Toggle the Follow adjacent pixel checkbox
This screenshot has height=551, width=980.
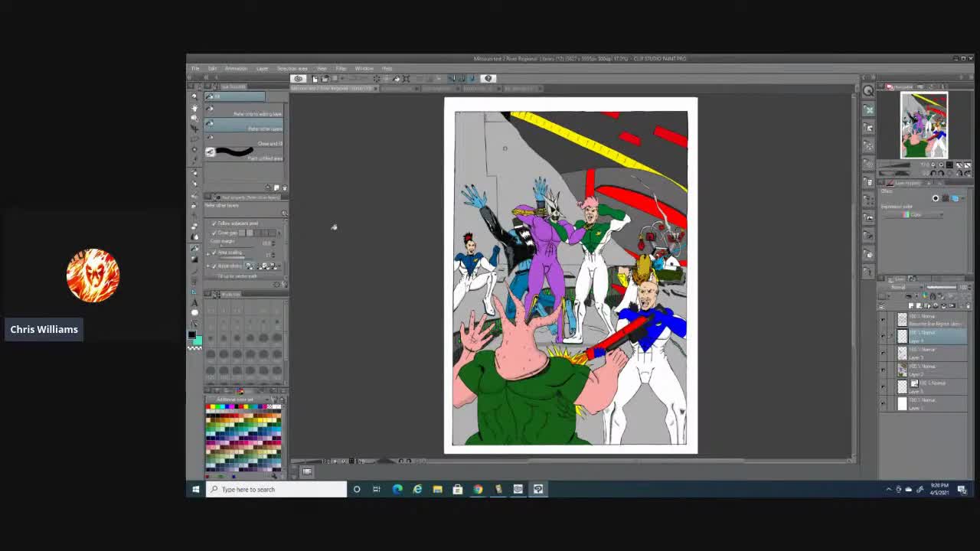click(x=214, y=223)
